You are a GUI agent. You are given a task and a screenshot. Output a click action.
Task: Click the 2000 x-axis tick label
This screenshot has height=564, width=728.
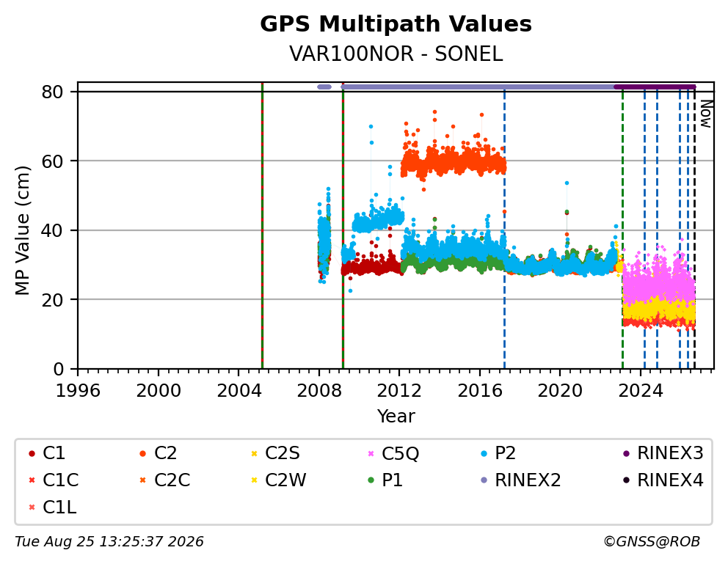click(159, 391)
